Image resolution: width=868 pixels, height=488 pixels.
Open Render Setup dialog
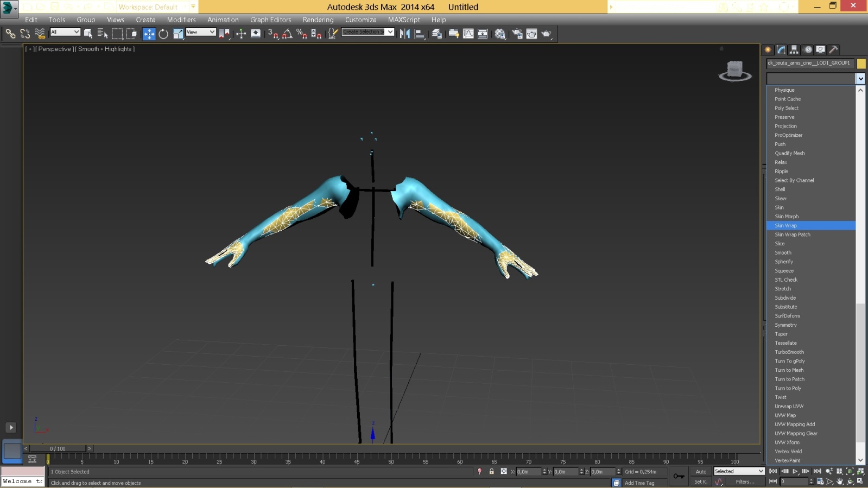(x=517, y=34)
